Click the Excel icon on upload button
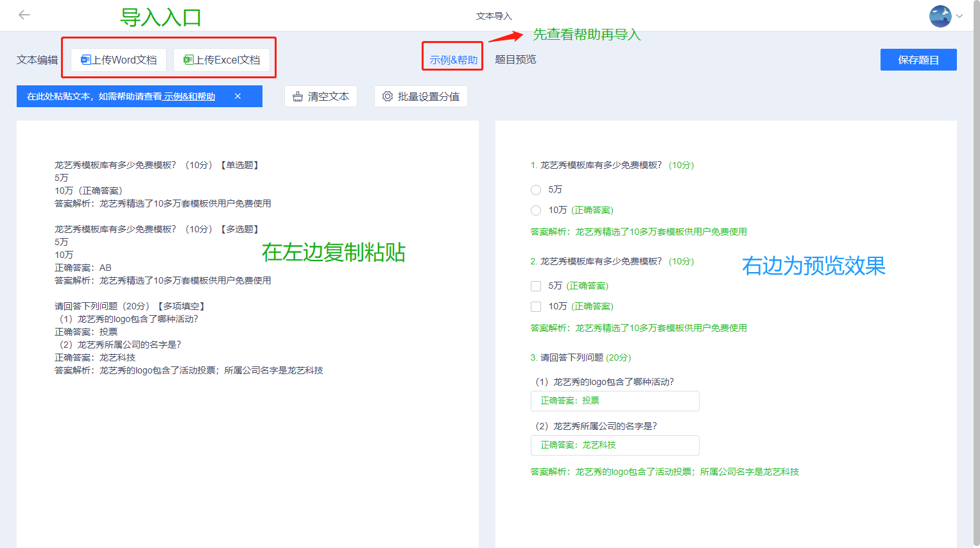980x548 pixels. [188, 60]
